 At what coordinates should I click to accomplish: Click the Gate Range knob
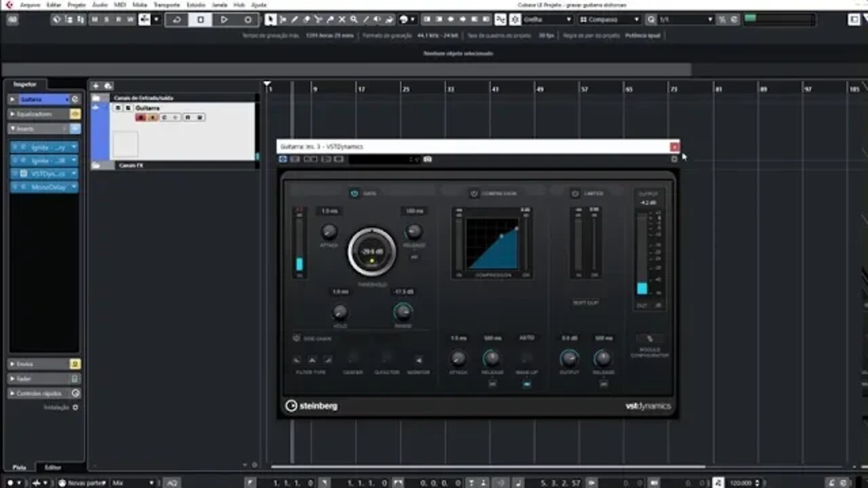pos(403,312)
